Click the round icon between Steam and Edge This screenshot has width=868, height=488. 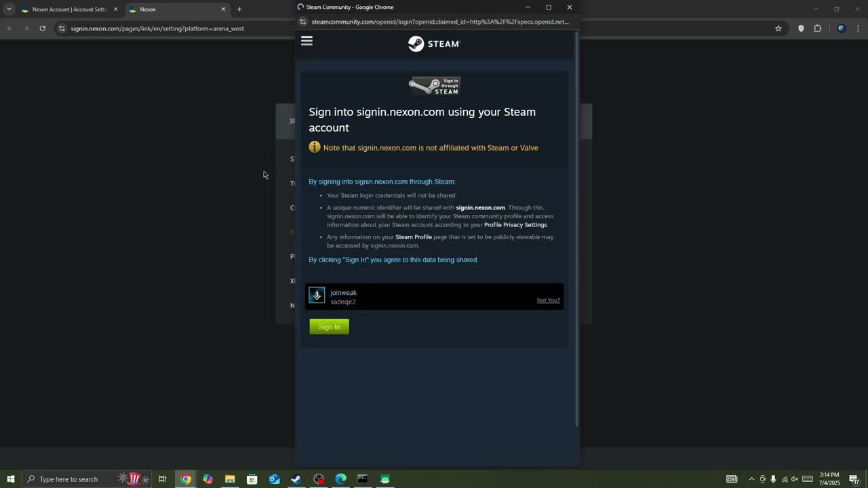[x=319, y=479]
